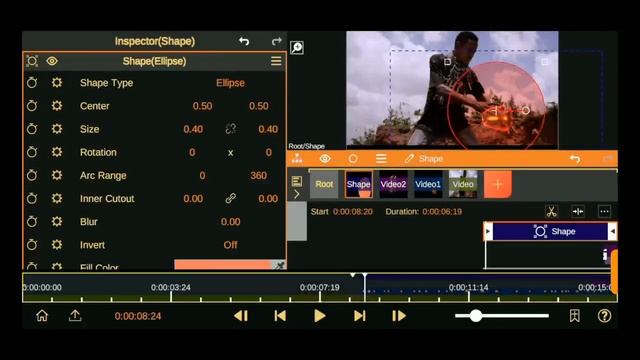Select the Root layer tab
The height and width of the screenshot is (360, 640).
pos(324,184)
